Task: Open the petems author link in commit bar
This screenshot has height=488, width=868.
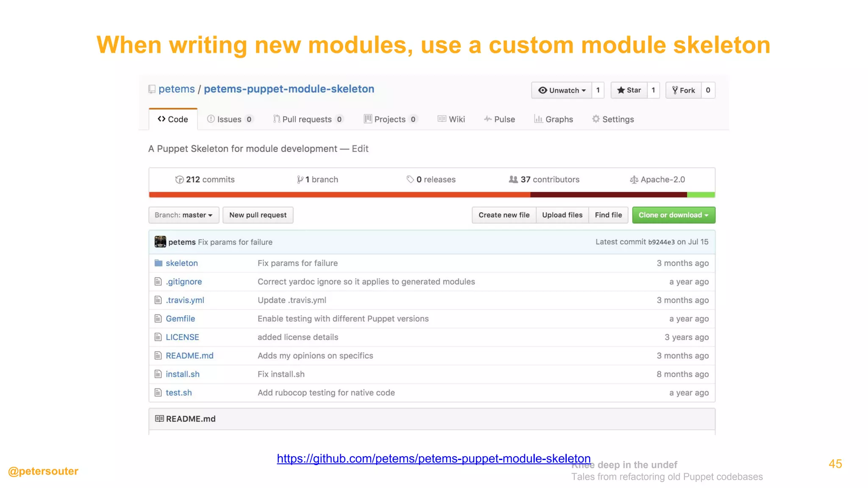Action: tap(182, 242)
